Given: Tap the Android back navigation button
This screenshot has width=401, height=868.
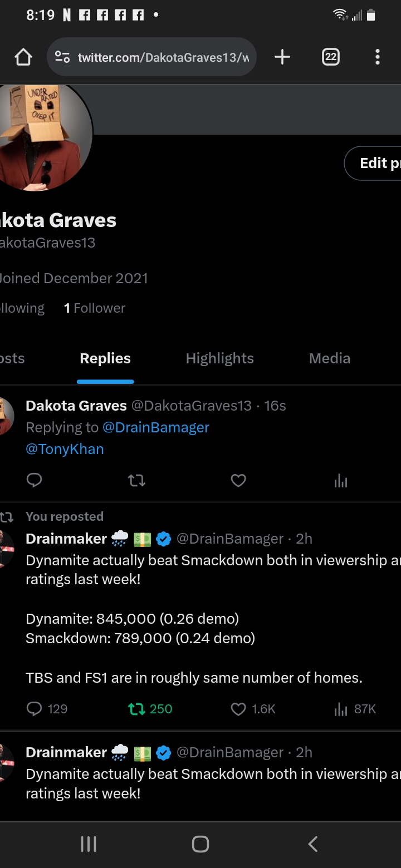Looking at the screenshot, I should (x=313, y=844).
